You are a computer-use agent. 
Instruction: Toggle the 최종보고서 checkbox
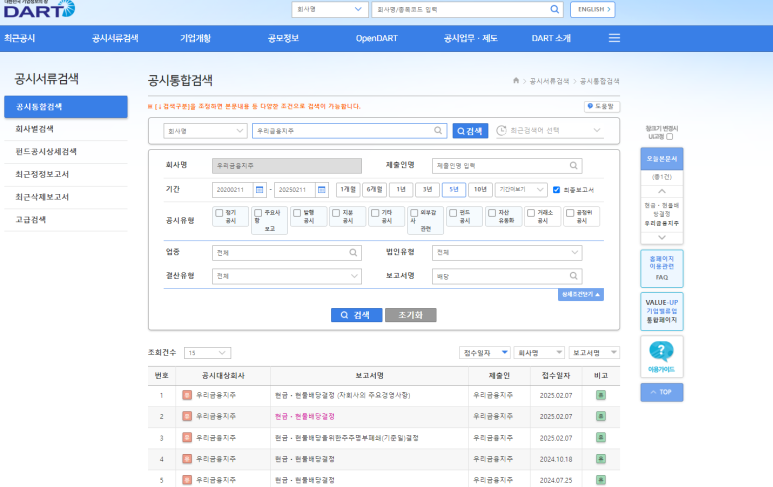[556, 190]
